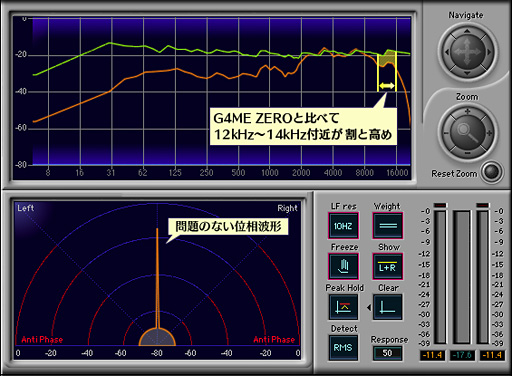The width and height of the screenshot is (512, 376).
Task: Switch the Show L+R display mode
Action: [x=388, y=266]
